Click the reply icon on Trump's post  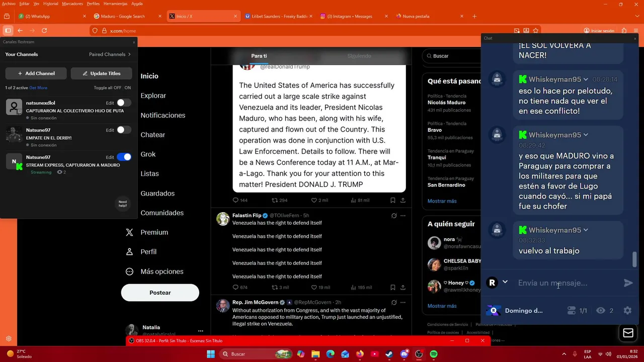pos(235,200)
